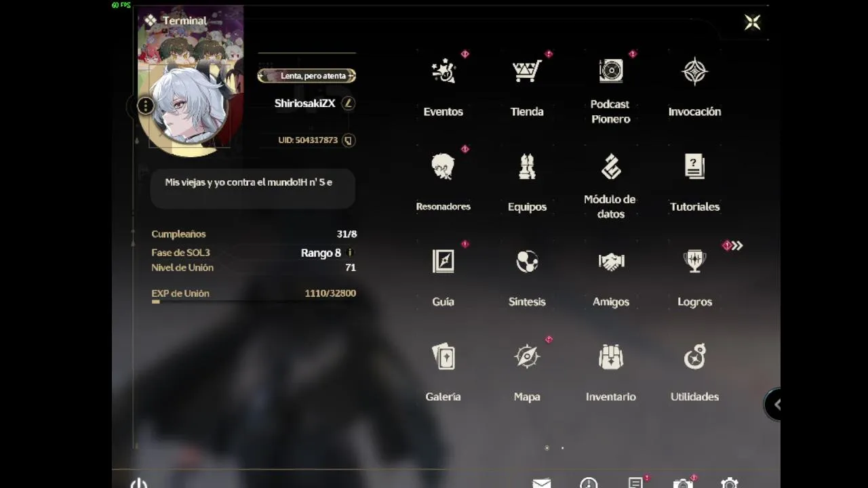Expand the side panel arrow tab

(x=774, y=405)
